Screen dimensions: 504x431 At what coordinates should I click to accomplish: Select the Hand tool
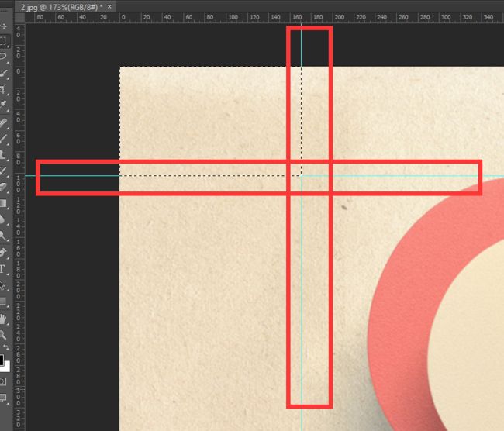(x=4, y=319)
